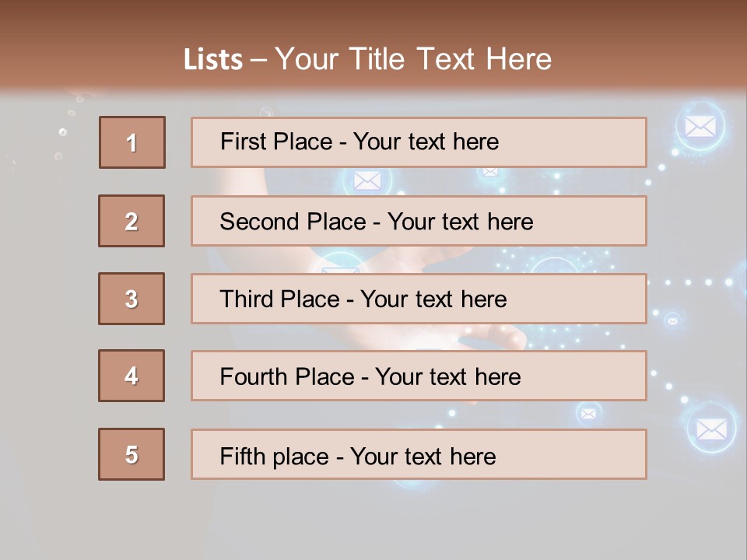Click the Third Place text box
This screenshot has width=747, height=560.
(x=419, y=299)
